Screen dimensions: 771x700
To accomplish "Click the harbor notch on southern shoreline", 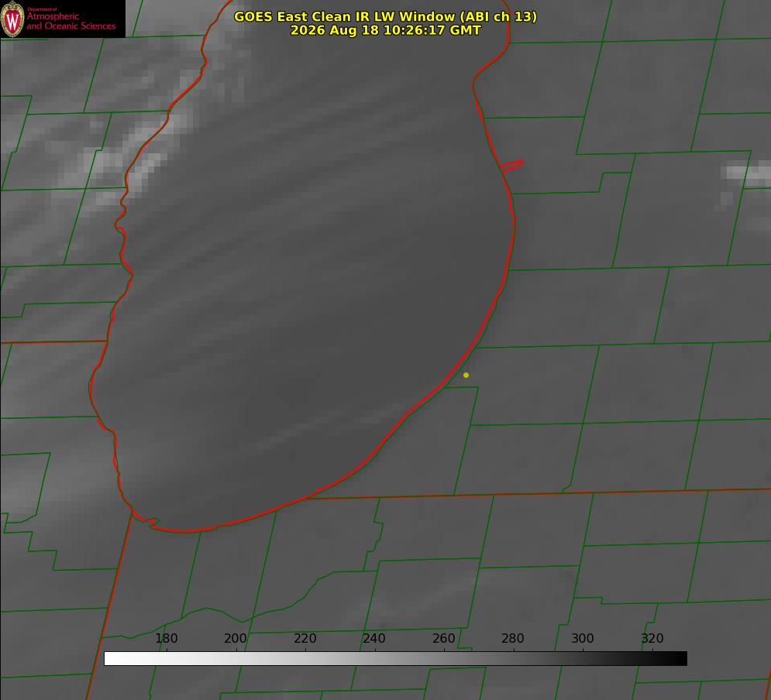I will coord(150,522).
